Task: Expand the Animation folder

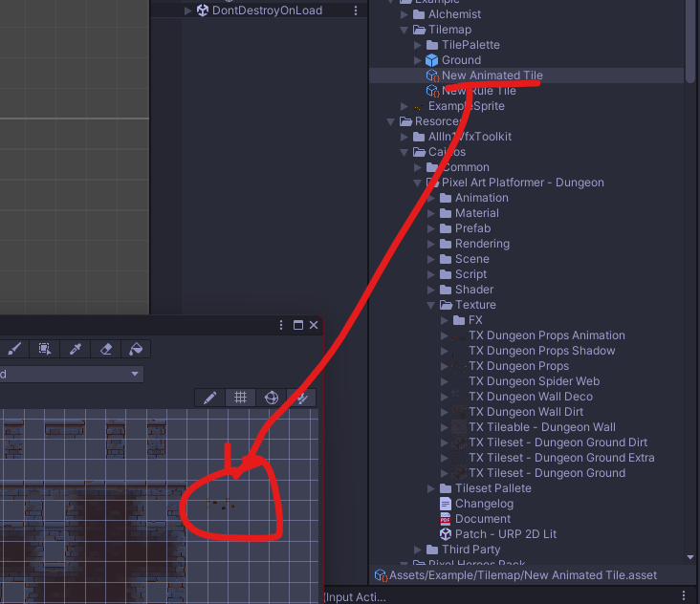Action: 430,198
